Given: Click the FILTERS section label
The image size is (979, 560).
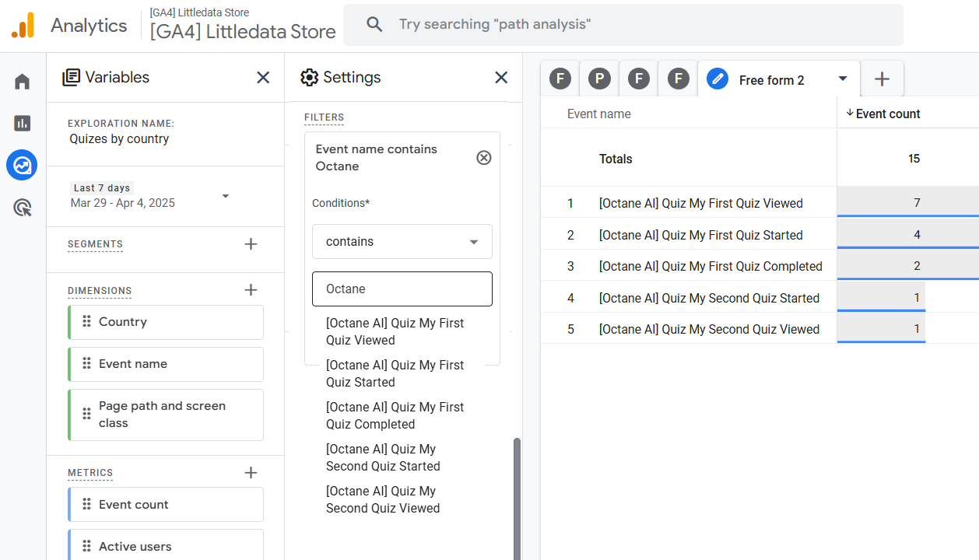Looking at the screenshot, I should pyautogui.click(x=324, y=117).
